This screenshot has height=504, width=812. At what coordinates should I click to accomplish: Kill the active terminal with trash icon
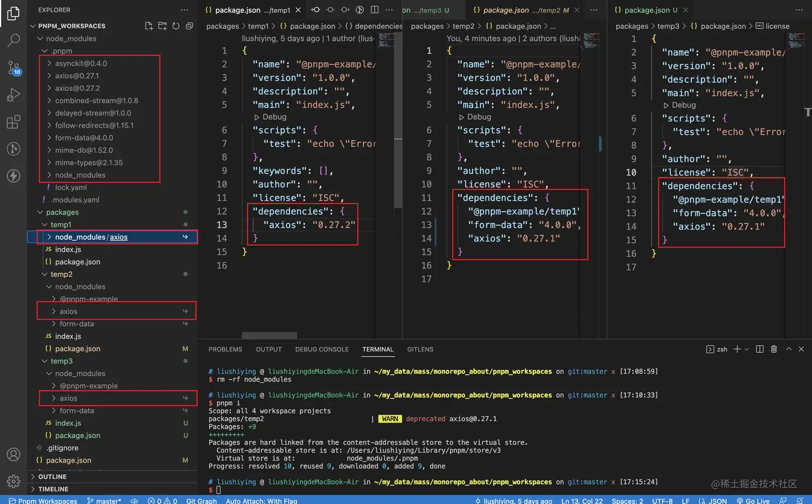click(773, 349)
